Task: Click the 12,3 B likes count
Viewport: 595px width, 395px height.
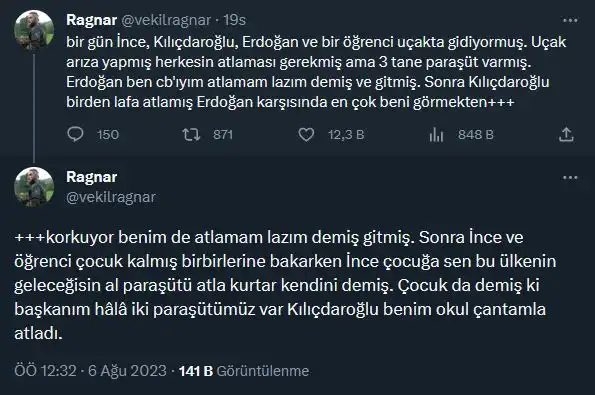Action: click(x=346, y=135)
